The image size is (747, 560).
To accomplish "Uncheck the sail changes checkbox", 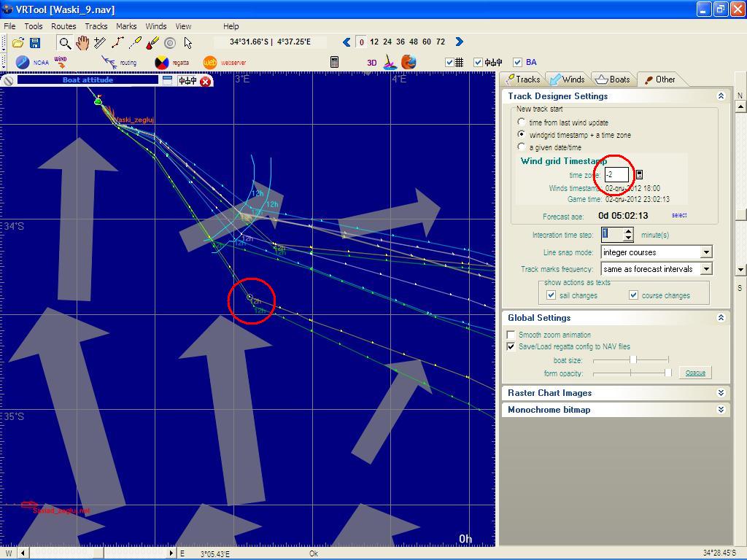I will pyautogui.click(x=551, y=295).
